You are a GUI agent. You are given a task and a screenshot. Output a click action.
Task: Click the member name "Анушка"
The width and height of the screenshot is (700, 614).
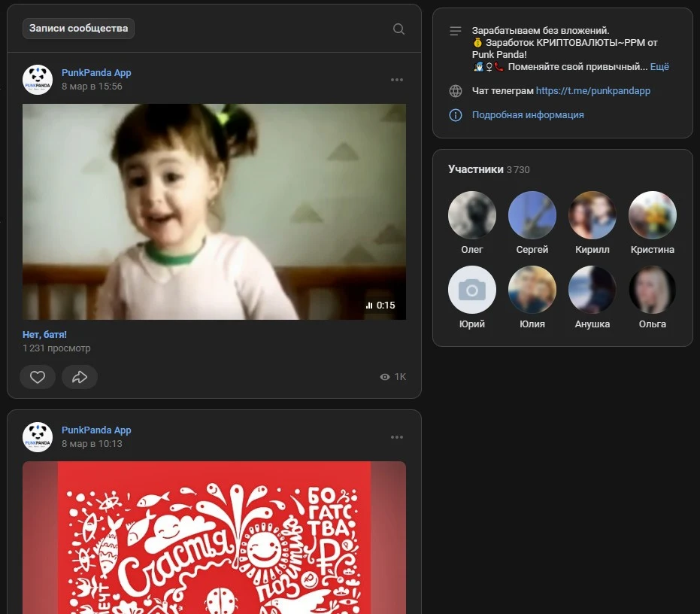point(592,324)
